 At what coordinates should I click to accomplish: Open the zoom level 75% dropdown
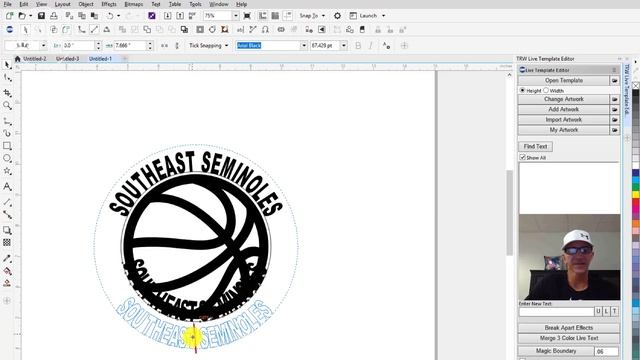pos(236,16)
